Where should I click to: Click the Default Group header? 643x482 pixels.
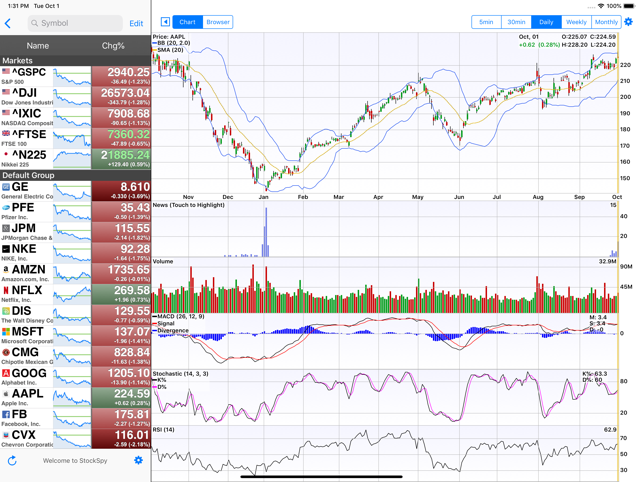point(75,176)
